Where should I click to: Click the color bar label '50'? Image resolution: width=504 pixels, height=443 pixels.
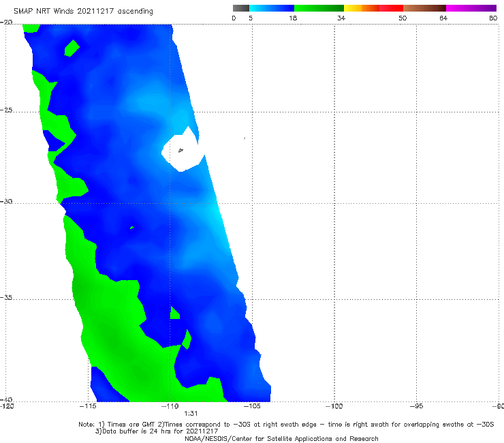(x=403, y=18)
